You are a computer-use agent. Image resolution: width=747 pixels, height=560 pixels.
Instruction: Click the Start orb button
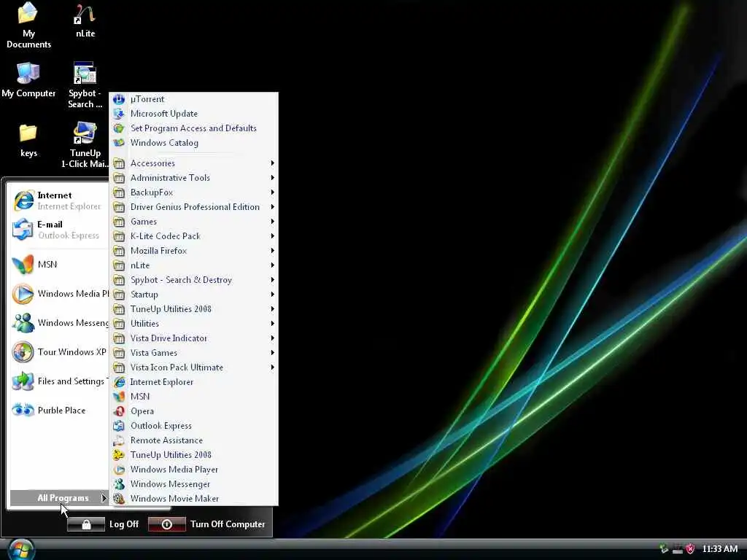click(x=20, y=550)
